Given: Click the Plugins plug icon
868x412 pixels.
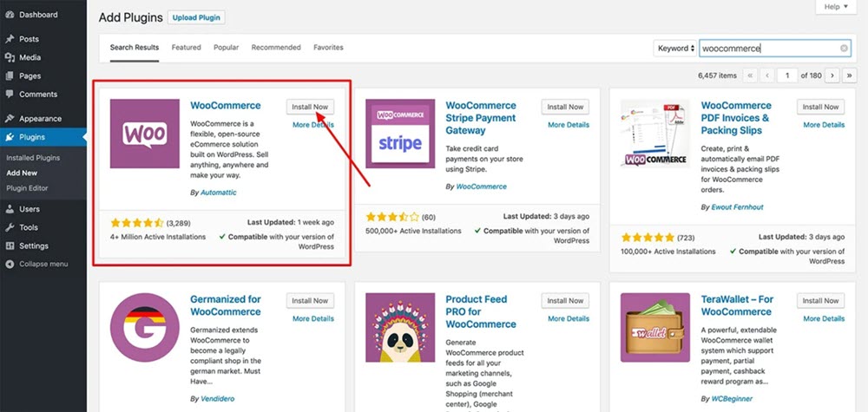Looking at the screenshot, I should tap(10, 136).
